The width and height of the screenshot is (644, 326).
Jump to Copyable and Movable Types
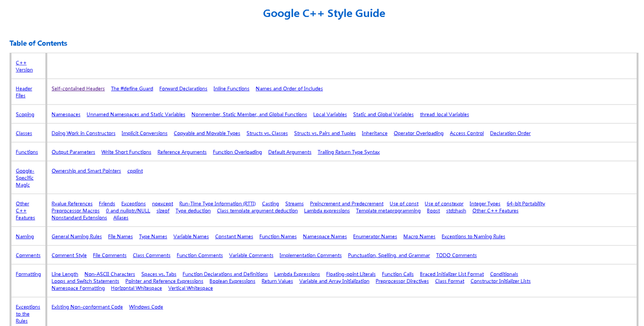tap(207, 133)
